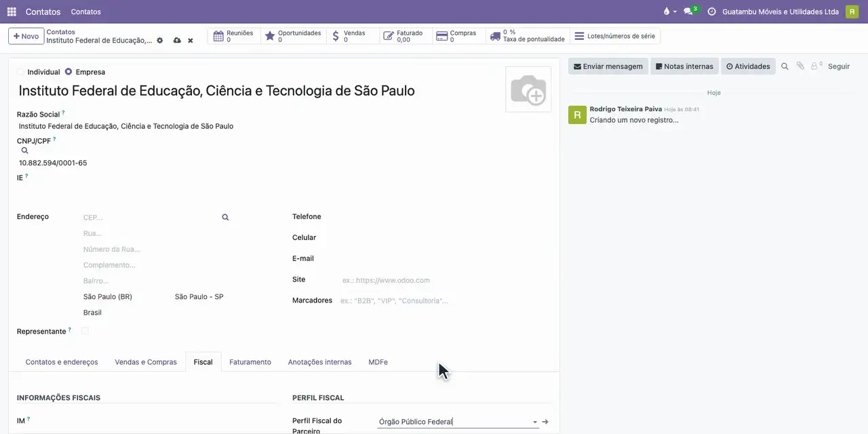The height and width of the screenshot is (434, 868).
Task: Click Notas internas button
Action: pos(684,66)
